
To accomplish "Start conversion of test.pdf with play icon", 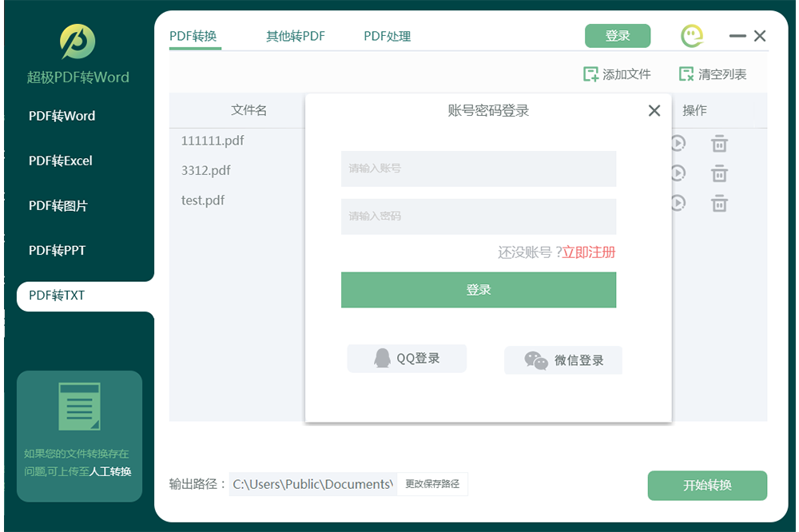I will pyautogui.click(x=678, y=203).
